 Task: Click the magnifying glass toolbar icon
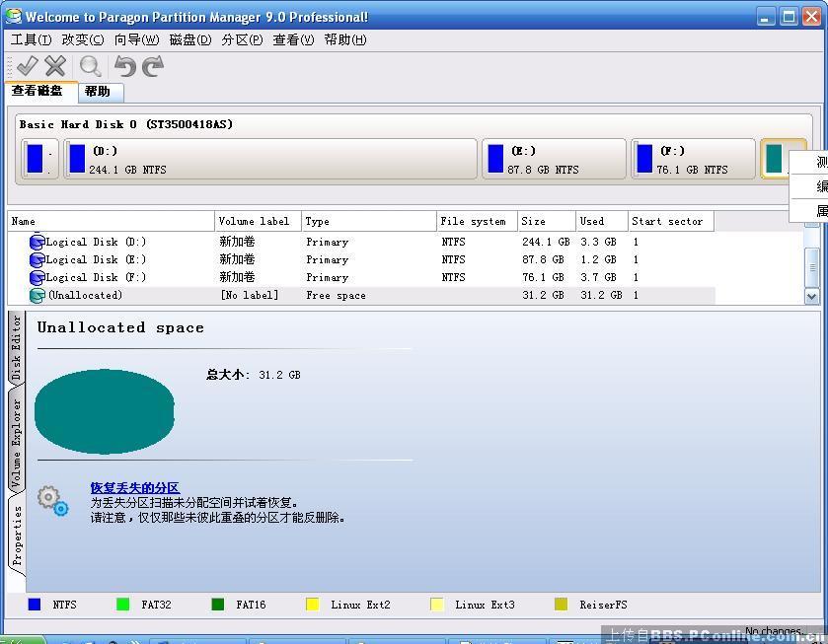[x=91, y=66]
